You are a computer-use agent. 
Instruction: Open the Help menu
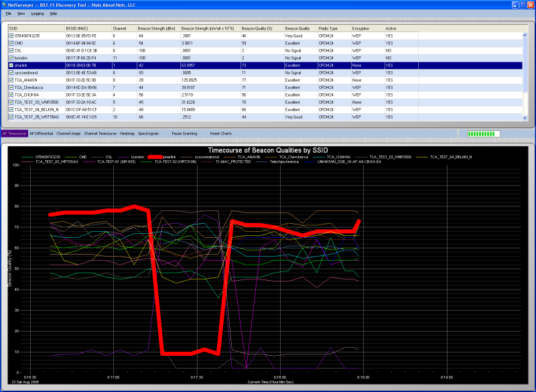click(x=54, y=13)
